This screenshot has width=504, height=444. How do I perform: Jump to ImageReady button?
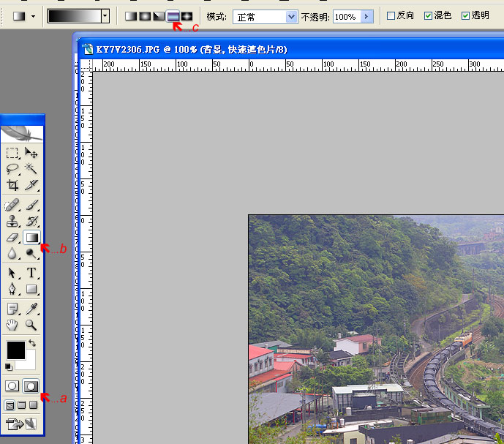point(21,424)
